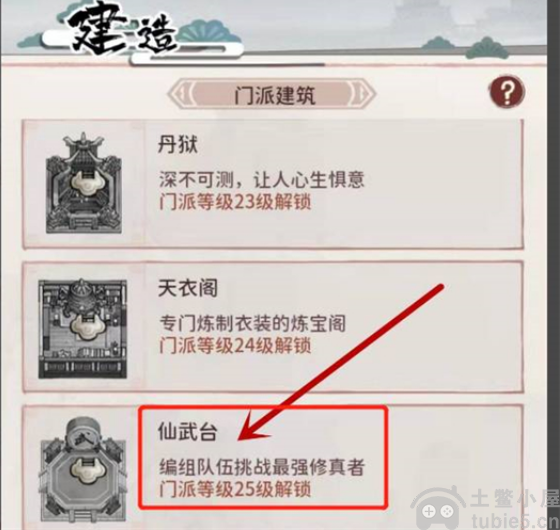Click the tubie5.cn watermark link
Viewport: 560px width, 530px height.
point(515,521)
